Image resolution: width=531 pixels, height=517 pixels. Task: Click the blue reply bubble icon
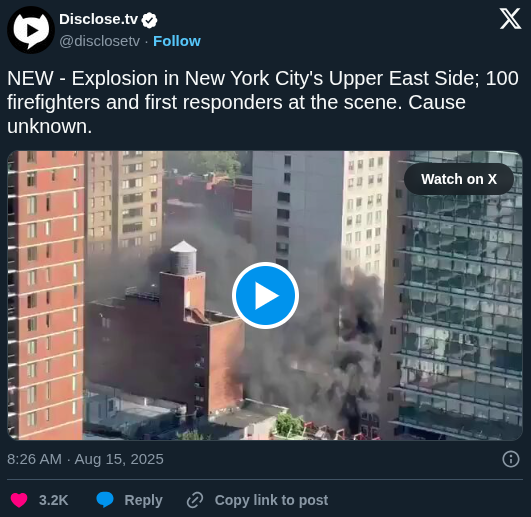click(105, 500)
